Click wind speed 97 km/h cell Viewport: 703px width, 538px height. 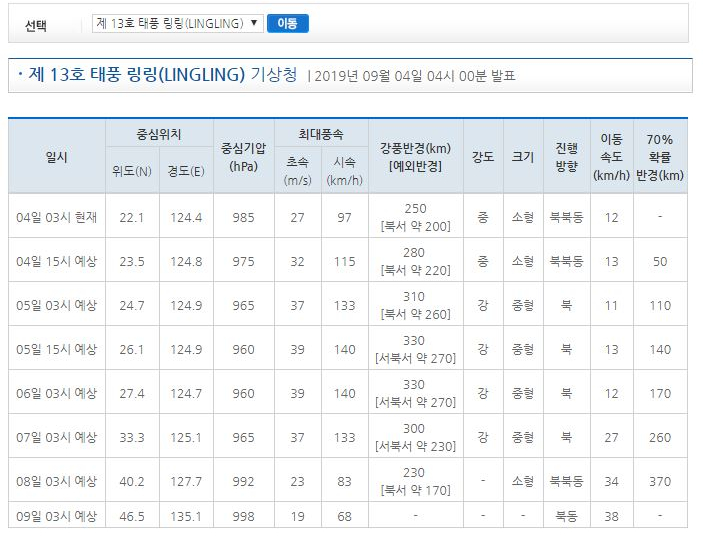(344, 218)
